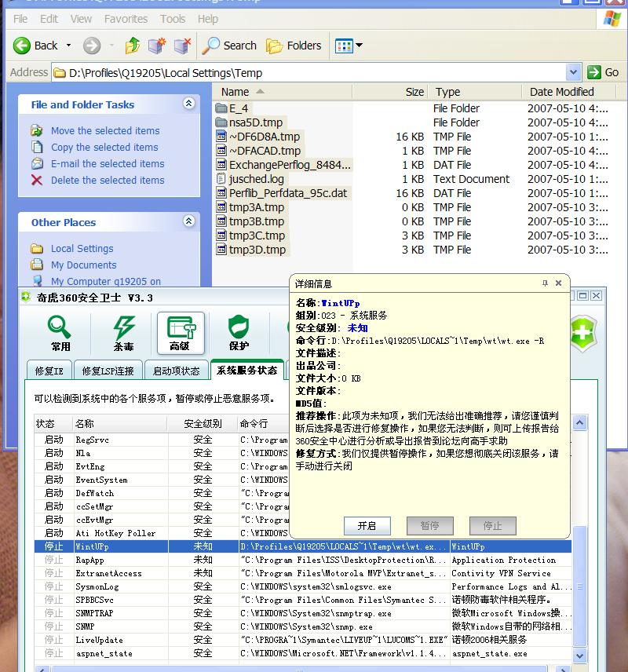Switch to the 系统服务状态 tab

pos(247,370)
